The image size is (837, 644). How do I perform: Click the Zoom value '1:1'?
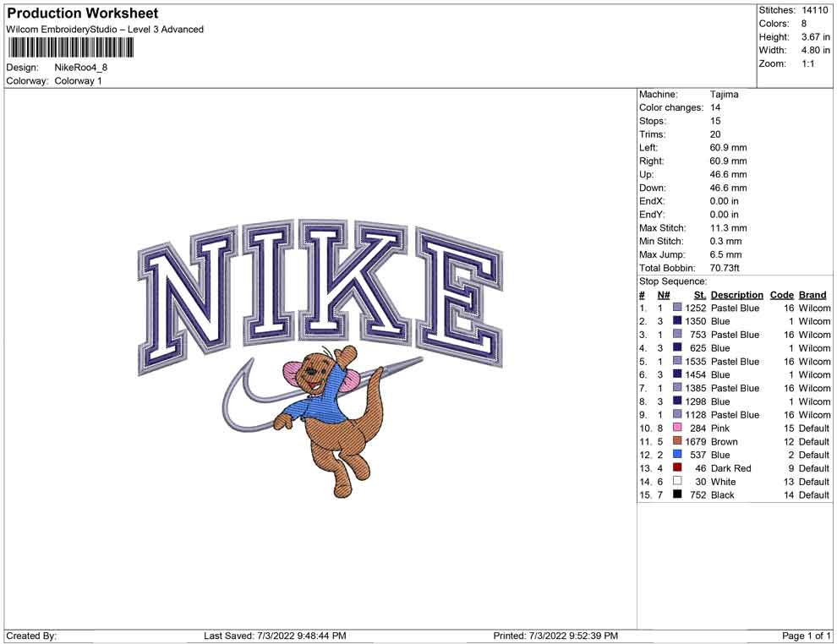[x=807, y=63]
